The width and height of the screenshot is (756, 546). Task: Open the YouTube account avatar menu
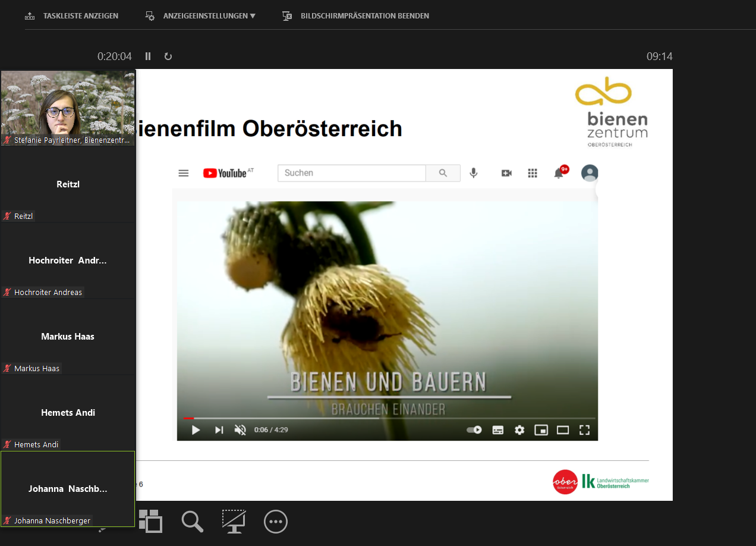589,172
